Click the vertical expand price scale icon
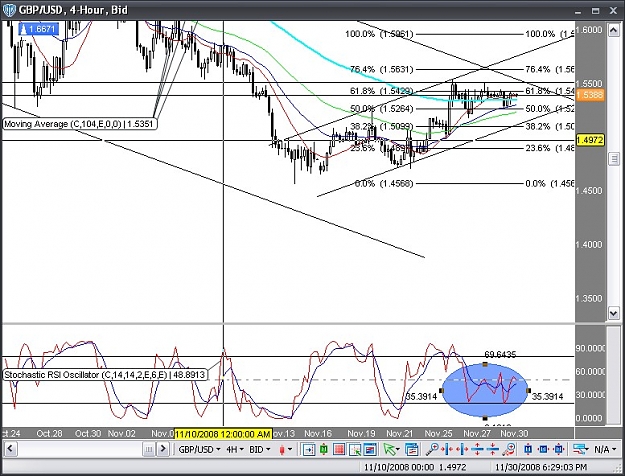The height and width of the screenshot is (476, 625). tap(477, 449)
